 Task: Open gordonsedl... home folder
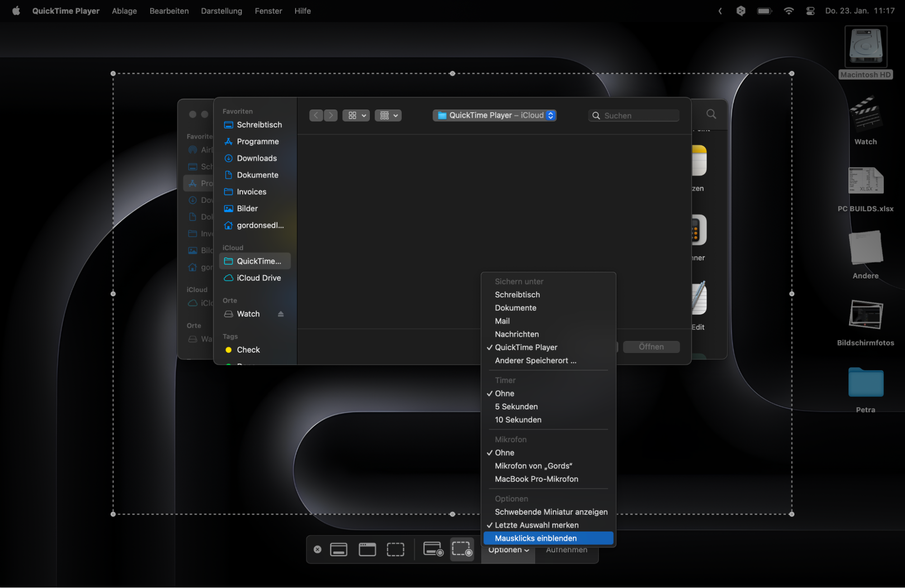(x=255, y=225)
